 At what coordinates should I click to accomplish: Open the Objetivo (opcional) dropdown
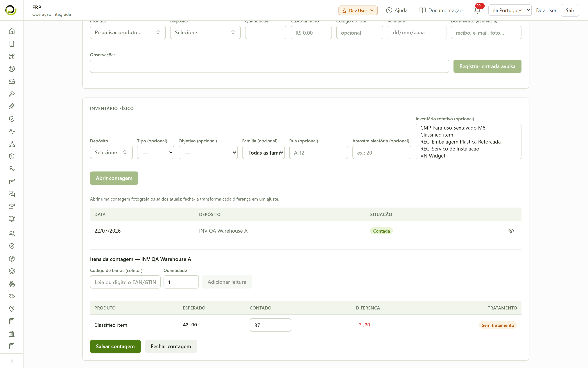(x=208, y=152)
